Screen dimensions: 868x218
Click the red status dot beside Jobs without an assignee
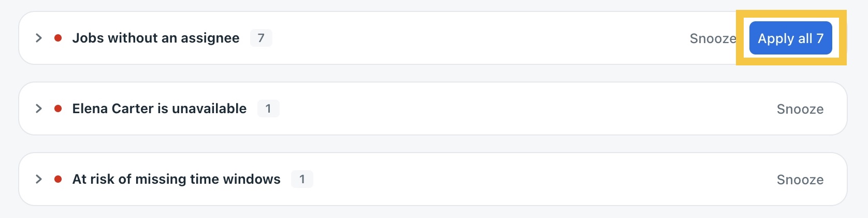coord(58,38)
